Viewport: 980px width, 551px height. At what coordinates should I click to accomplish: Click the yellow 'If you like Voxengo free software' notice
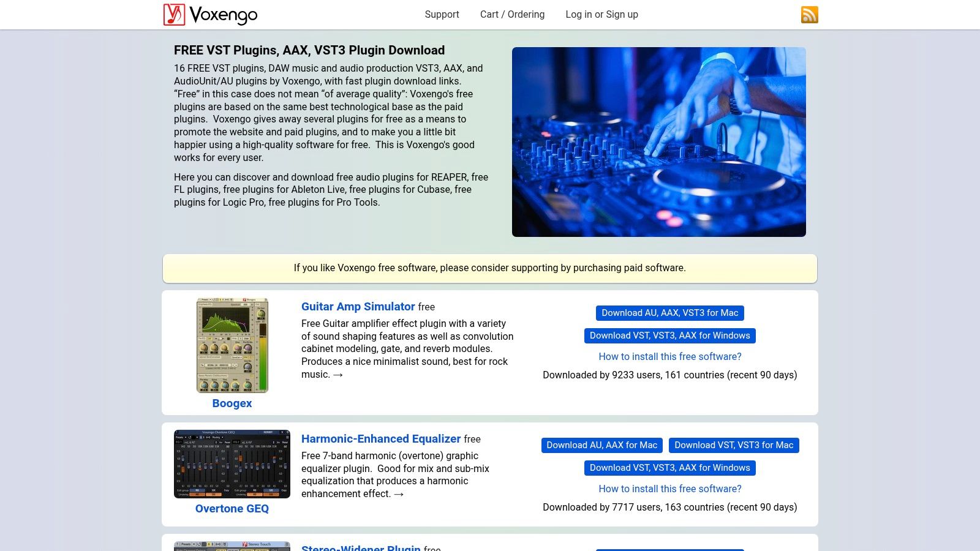pyautogui.click(x=490, y=268)
